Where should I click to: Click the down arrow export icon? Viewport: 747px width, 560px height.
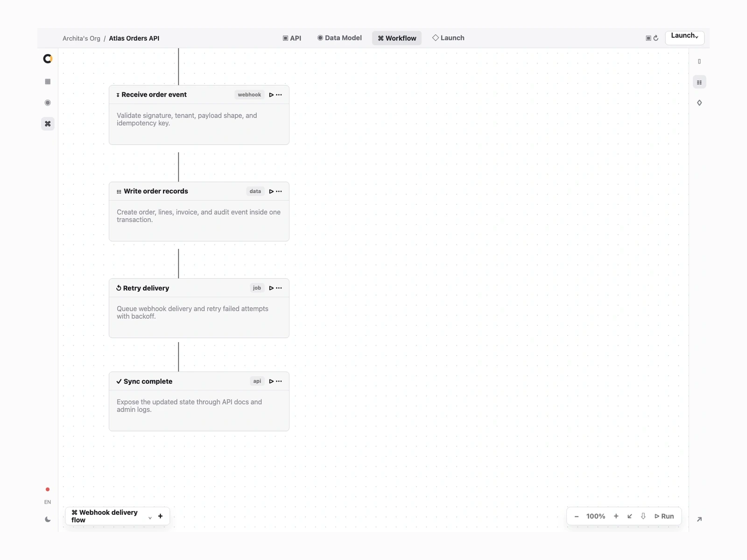click(643, 516)
